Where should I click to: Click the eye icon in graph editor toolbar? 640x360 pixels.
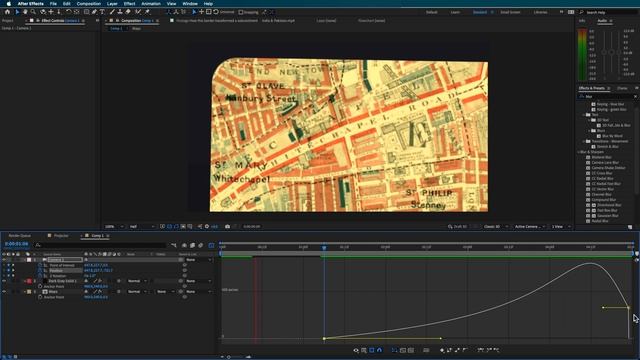(356, 350)
